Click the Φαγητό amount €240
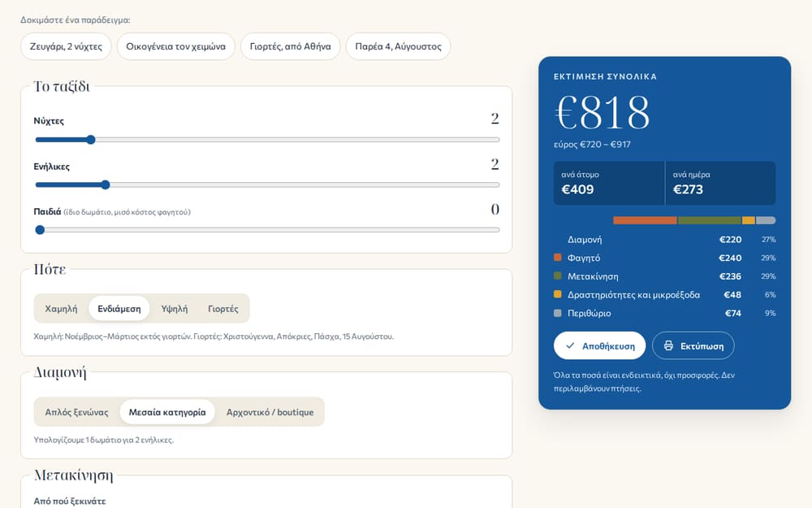Viewport: 812px width, 508px height. [x=730, y=258]
